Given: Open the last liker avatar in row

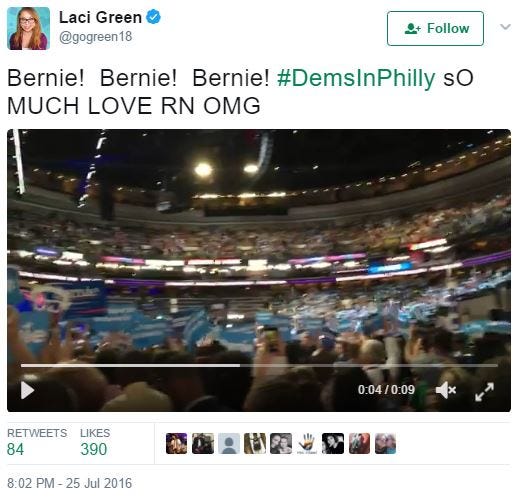Looking at the screenshot, I should pyautogui.click(x=385, y=443).
